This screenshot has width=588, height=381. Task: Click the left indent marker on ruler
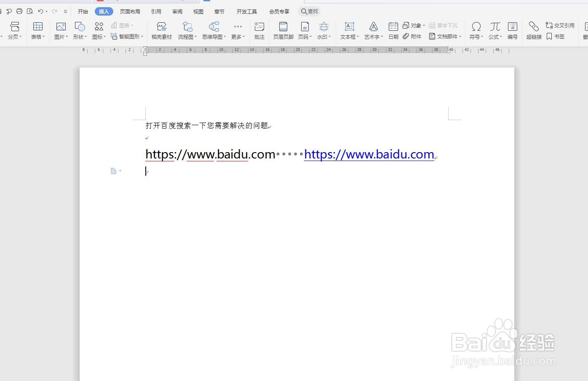145,51
